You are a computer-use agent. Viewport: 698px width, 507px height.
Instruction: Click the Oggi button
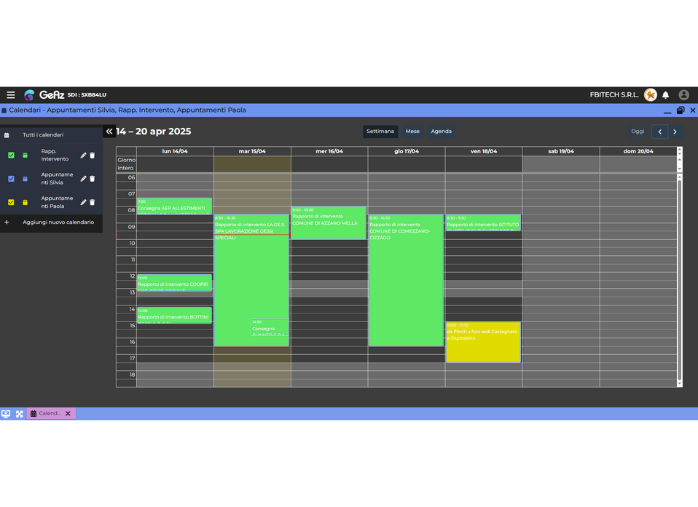click(x=637, y=131)
